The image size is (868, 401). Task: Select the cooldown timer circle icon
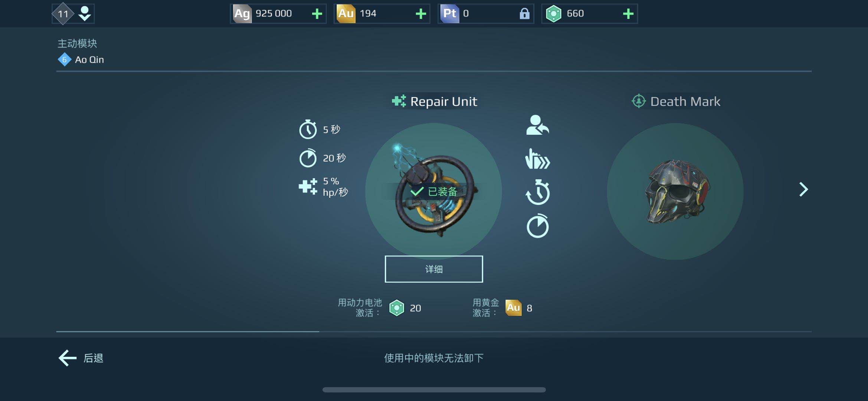[x=537, y=226]
